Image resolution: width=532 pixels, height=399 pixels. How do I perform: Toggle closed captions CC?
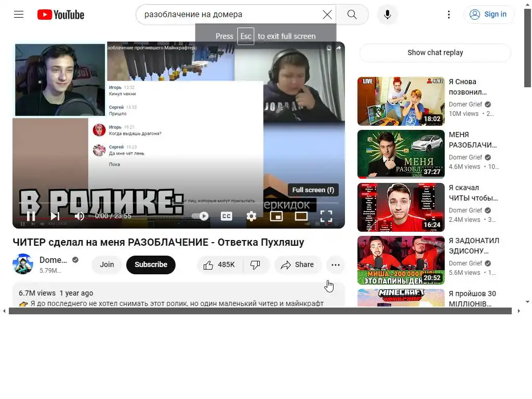tap(227, 216)
